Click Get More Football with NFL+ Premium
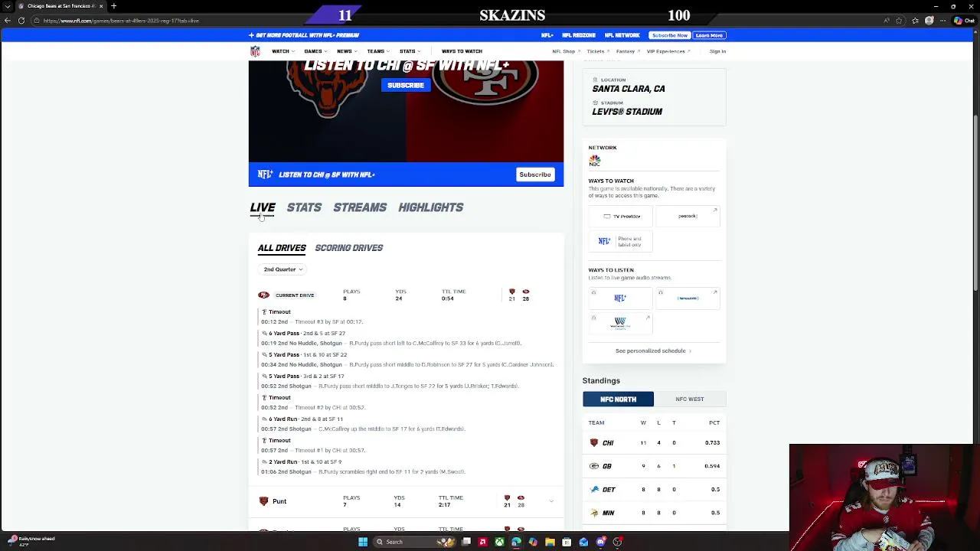The height and width of the screenshot is (551, 980). pyautogui.click(x=304, y=35)
